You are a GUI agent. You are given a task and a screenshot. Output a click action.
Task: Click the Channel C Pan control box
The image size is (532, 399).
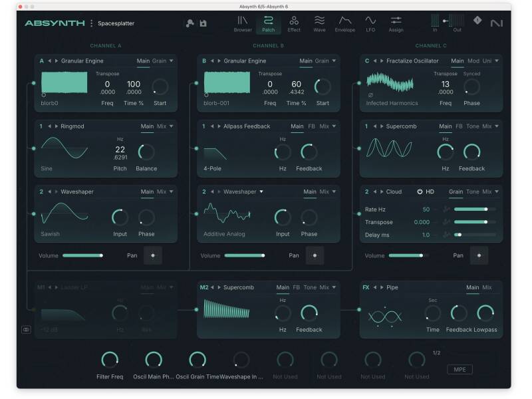[478, 255]
